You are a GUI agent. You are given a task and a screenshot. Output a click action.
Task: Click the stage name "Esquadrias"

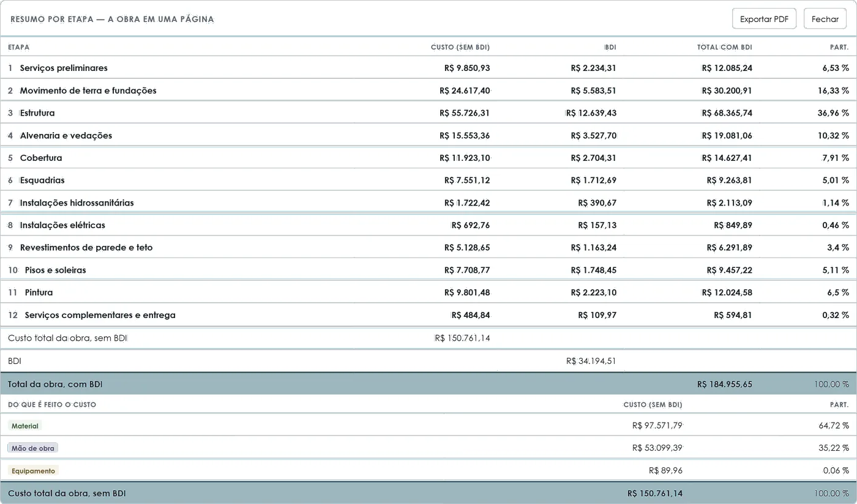click(42, 180)
